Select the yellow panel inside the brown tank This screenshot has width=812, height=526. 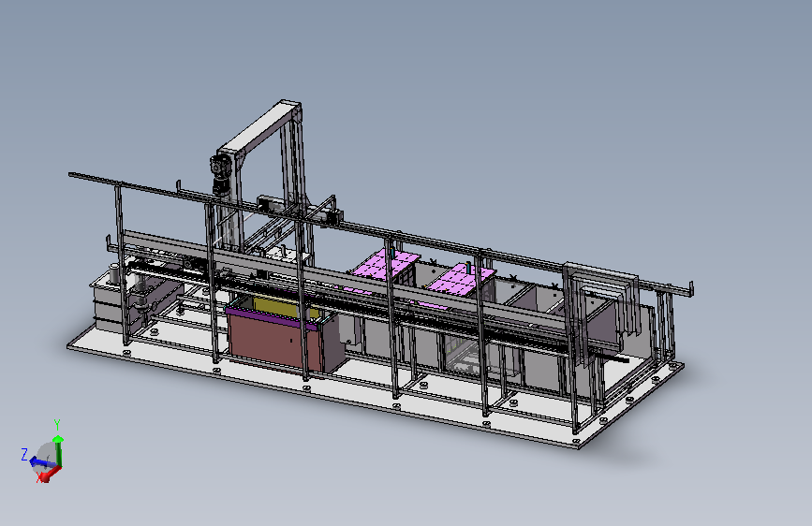coord(276,306)
